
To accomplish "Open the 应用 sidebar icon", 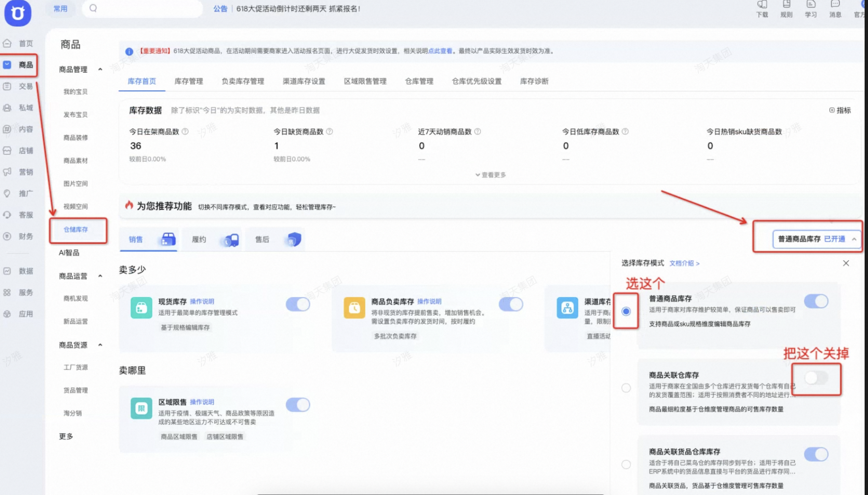I will (x=7, y=314).
